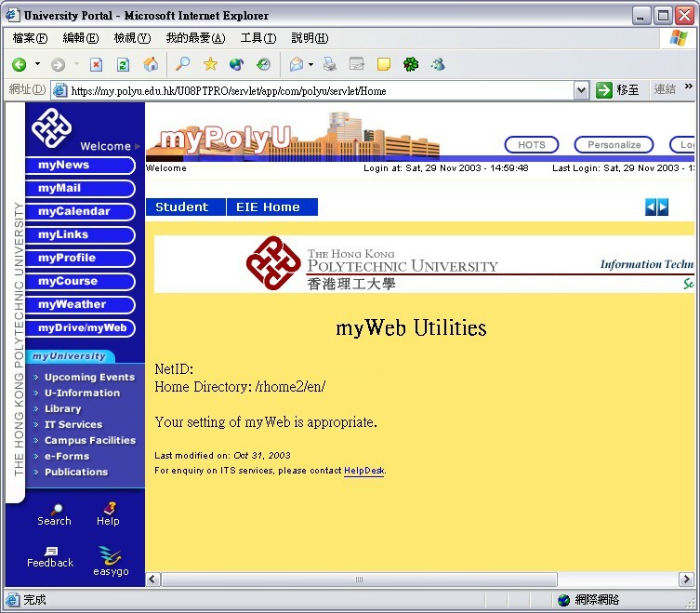Click the previous tab left arrow
This screenshot has height=613, width=700.
[x=651, y=207]
